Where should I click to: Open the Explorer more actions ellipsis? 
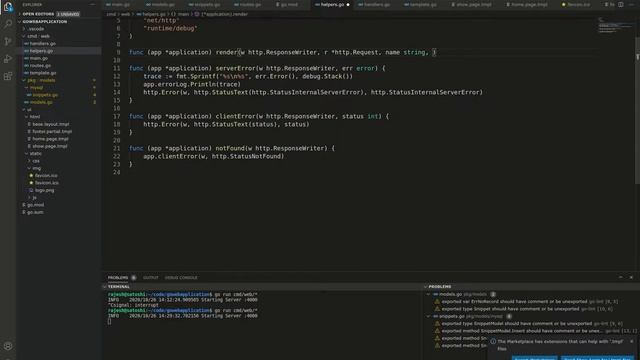[92, 4]
